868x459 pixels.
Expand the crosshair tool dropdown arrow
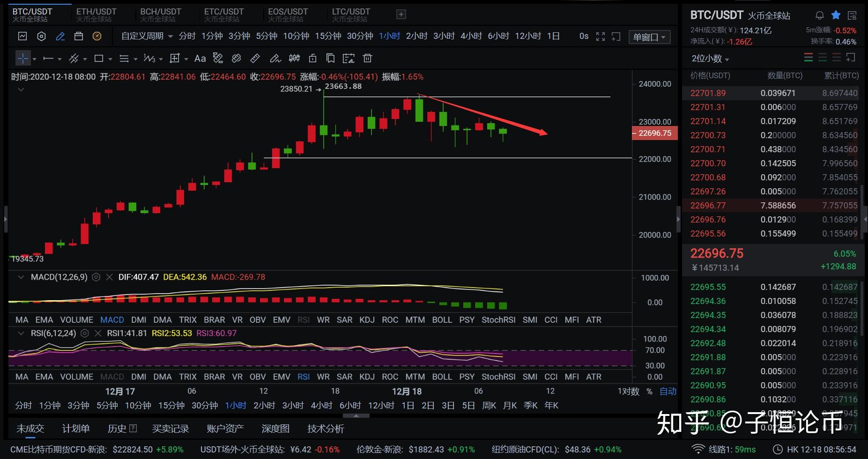pyautogui.click(x=34, y=59)
